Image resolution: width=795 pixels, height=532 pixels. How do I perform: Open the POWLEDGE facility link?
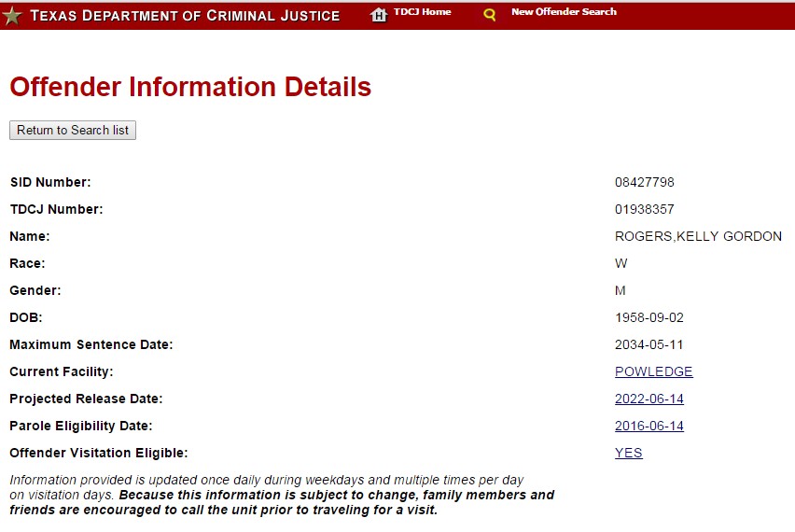tap(653, 371)
